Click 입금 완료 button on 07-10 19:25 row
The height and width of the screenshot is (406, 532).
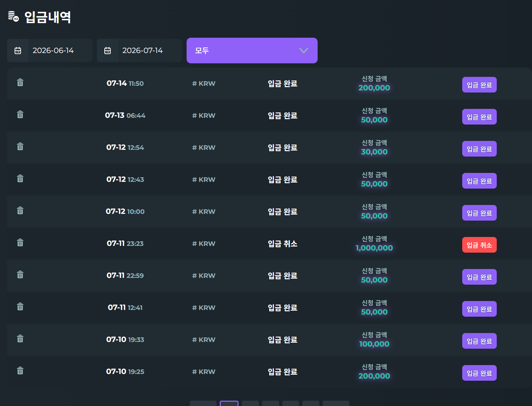[479, 373]
